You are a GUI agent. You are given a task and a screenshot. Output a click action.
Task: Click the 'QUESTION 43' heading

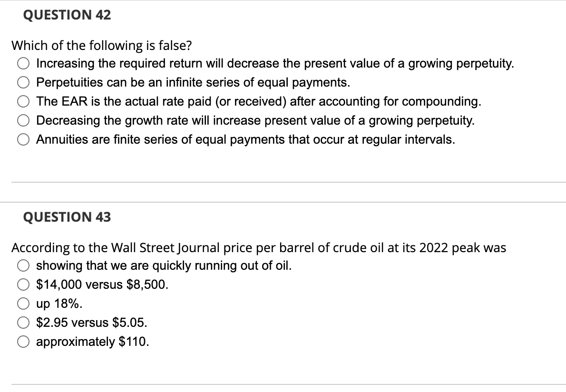(67, 217)
